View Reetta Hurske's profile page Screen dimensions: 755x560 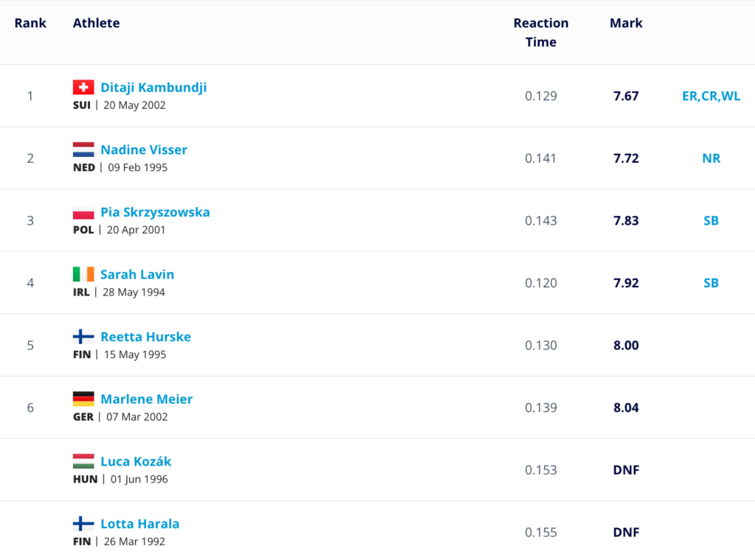point(145,337)
